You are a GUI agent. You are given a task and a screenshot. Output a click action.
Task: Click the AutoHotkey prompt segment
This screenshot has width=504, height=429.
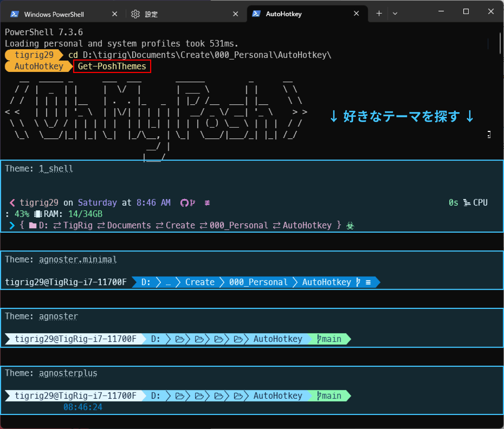click(39, 66)
